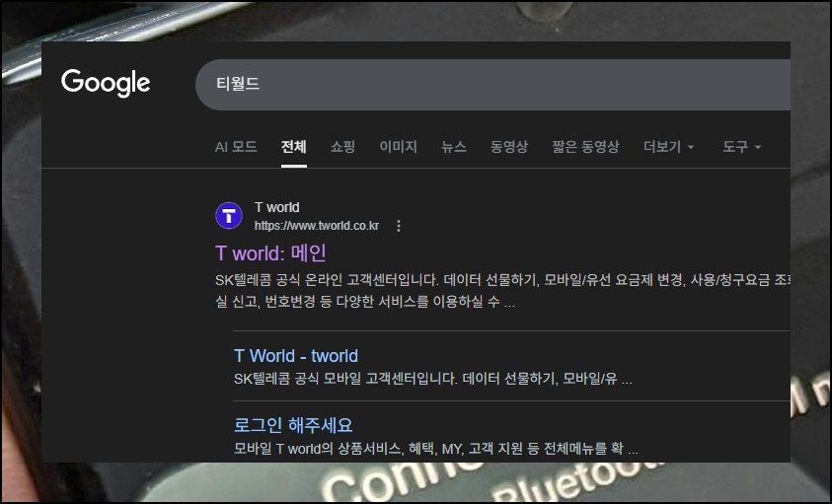Image resolution: width=832 pixels, height=504 pixels.
Task: Open the 뉴스 tab
Action: [x=454, y=146]
